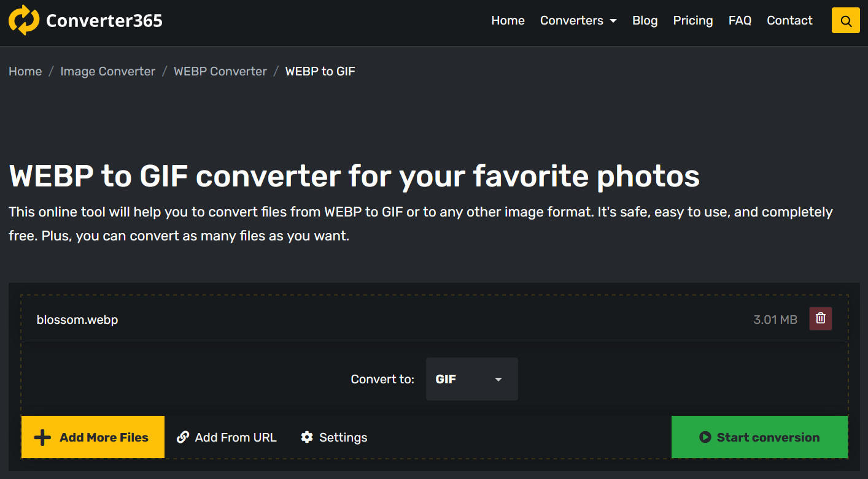
Task: Open the WEBP Converter breadcrumb link
Action: pyautogui.click(x=220, y=71)
